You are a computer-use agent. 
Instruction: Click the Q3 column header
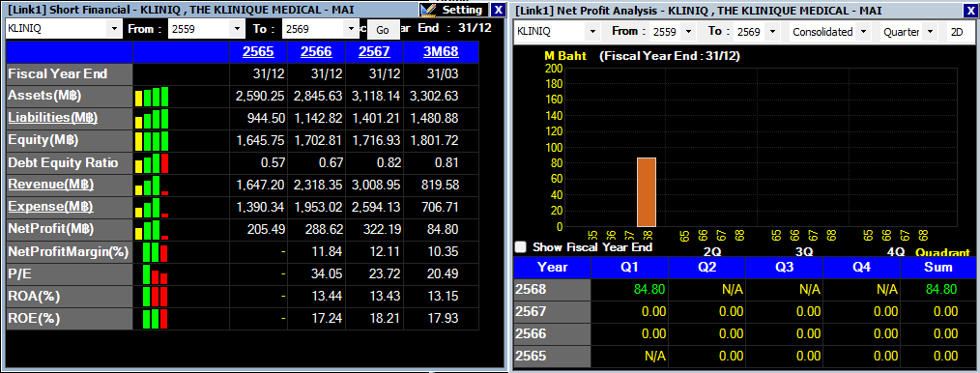tap(785, 268)
